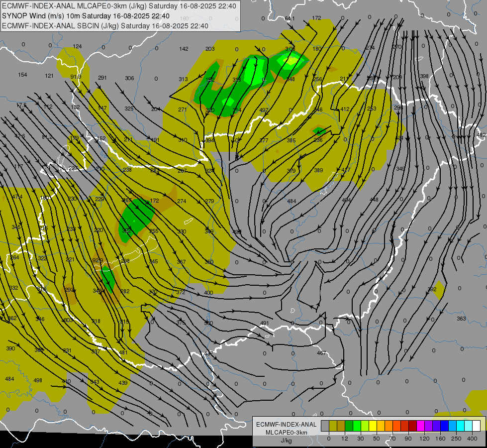This screenshot has width=487, height=448.
Task: Click the map value 91.9
Action: (76, 77)
